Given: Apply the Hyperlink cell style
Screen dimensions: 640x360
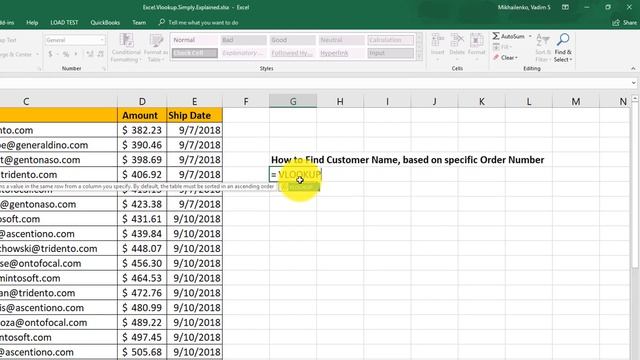Looking at the screenshot, I should (341, 53).
